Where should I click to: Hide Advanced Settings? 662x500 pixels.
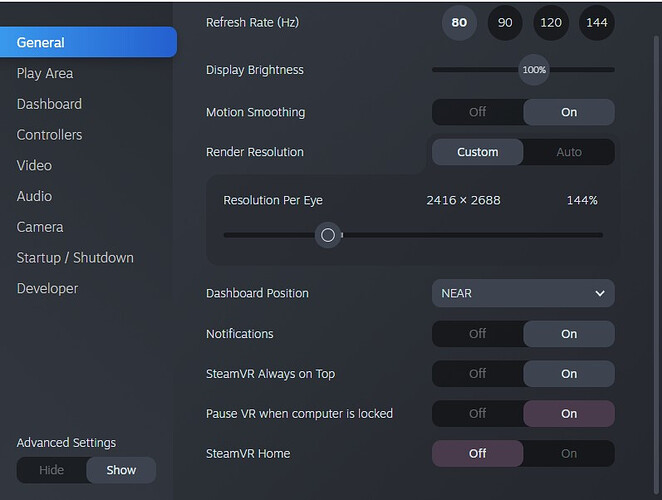tap(52, 470)
